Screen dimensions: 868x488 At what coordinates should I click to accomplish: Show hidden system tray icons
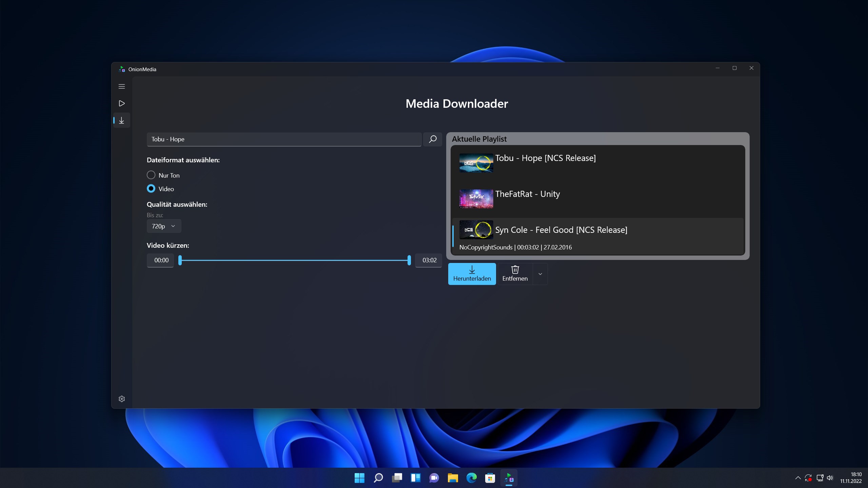(798, 478)
